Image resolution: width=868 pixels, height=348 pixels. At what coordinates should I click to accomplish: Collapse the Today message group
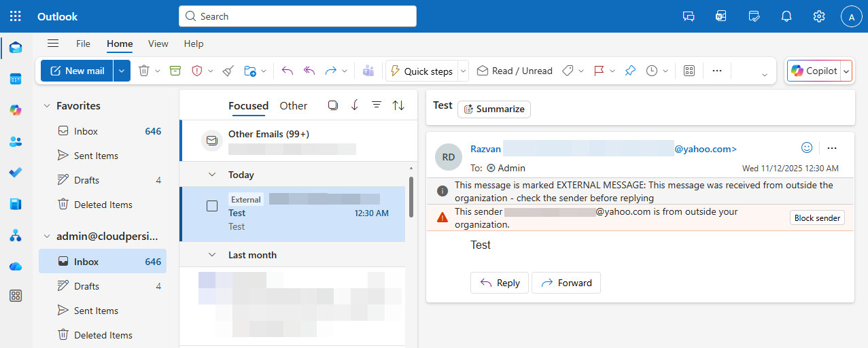click(x=212, y=175)
